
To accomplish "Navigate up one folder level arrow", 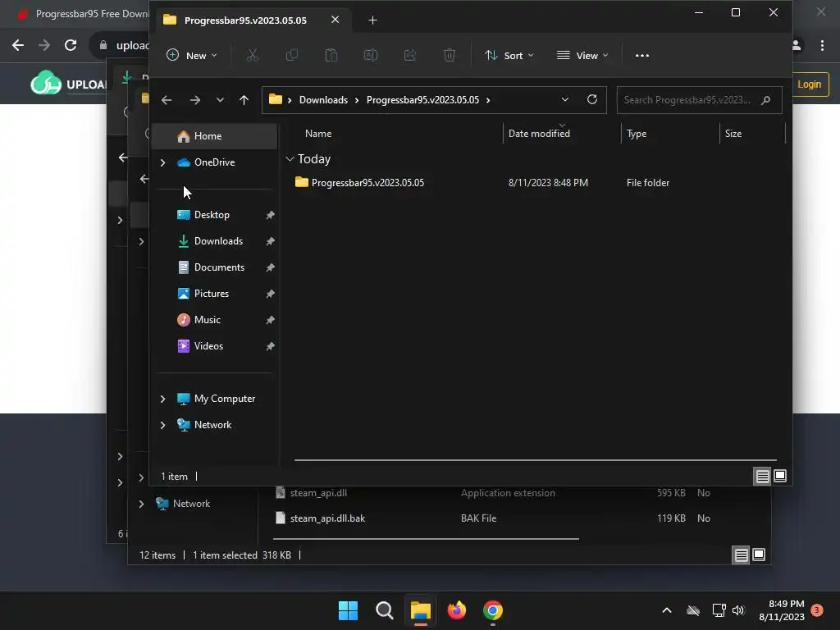I will click(x=244, y=100).
